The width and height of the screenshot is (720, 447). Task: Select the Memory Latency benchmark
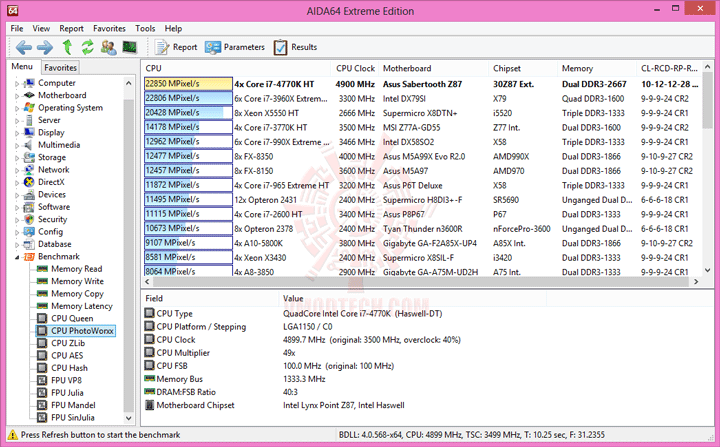click(82, 306)
